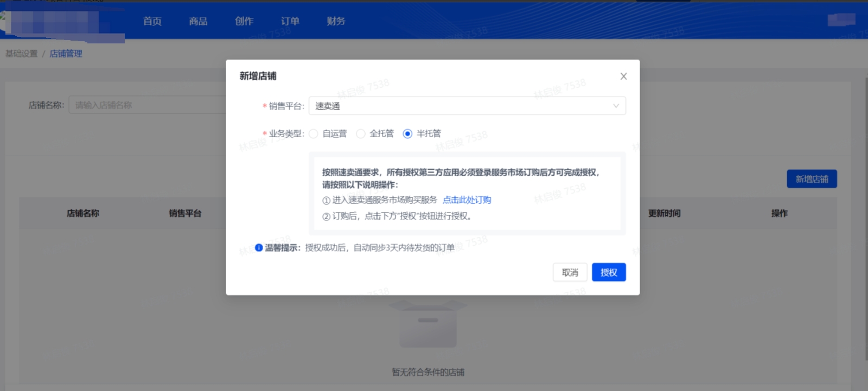Select the 全托管 radio option

[x=361, y=134]
